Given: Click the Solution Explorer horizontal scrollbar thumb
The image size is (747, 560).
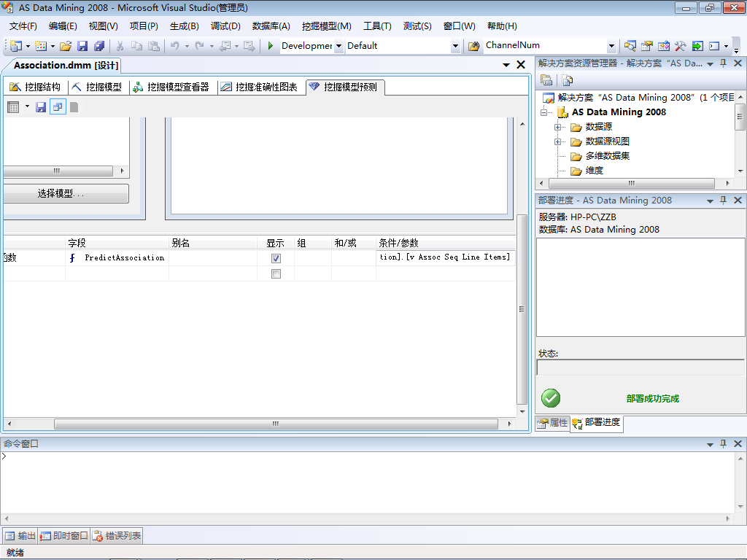Looking at the screenshot, I should [632, 183].
